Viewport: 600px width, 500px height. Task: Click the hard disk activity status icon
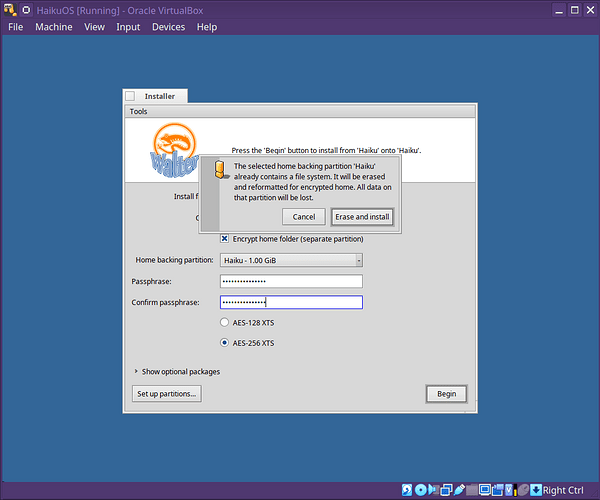(x=407, y=490)
